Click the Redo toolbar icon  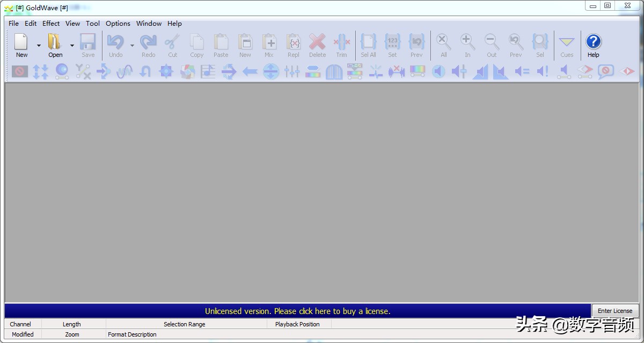tap(148, 45)
